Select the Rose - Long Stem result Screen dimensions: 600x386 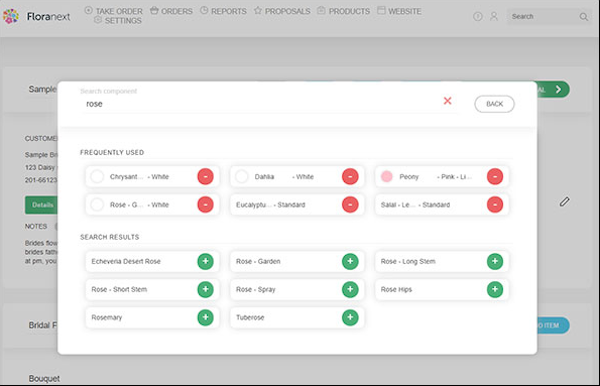(x=442, y=261)
